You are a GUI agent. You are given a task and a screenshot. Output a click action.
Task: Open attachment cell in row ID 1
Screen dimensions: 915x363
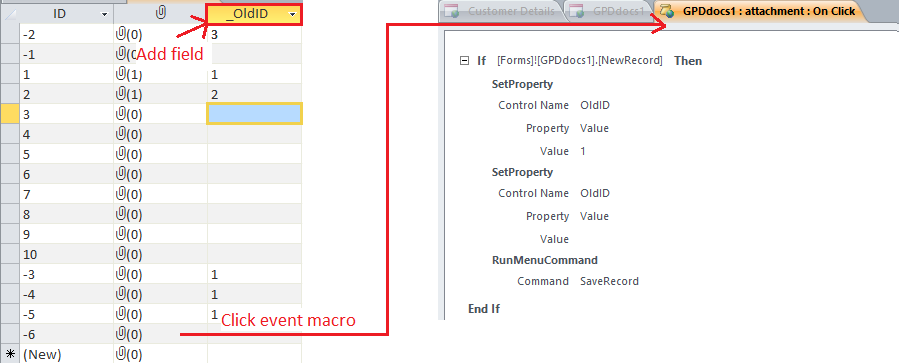(x=160, y=74)
